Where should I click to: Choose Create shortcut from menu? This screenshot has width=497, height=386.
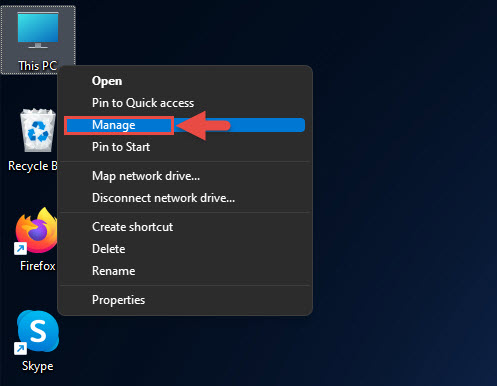click(x=185, y=227)
